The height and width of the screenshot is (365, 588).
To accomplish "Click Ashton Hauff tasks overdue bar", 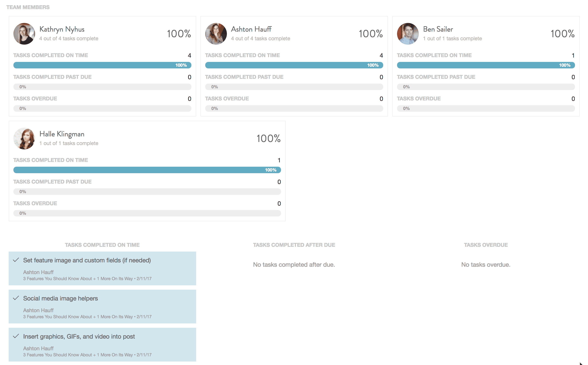I will click(294, 109).
